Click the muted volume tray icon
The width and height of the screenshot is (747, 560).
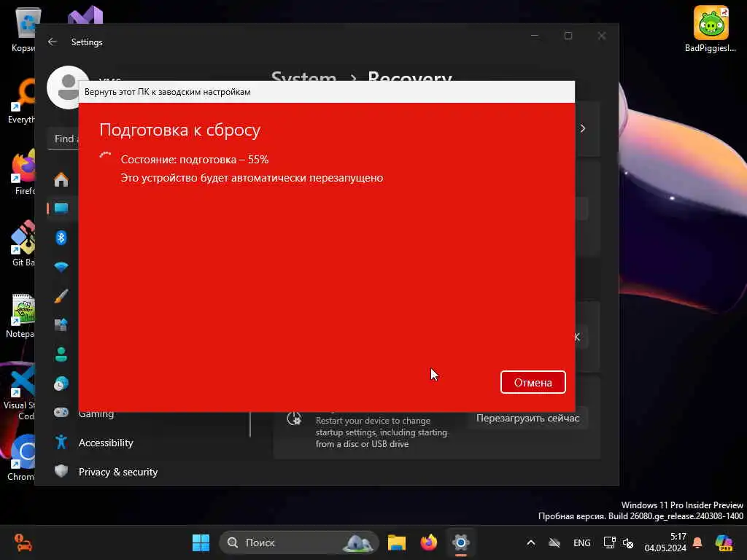point(628,542)
